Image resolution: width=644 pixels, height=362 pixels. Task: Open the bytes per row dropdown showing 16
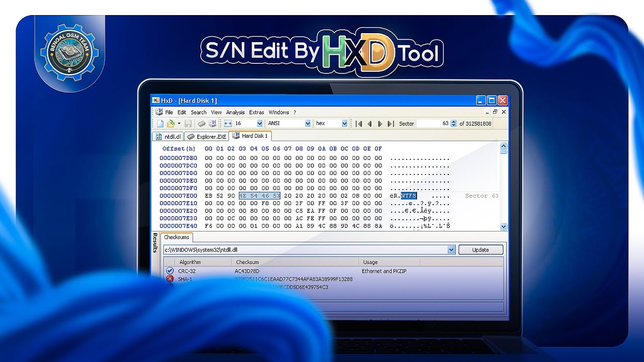[x=260, y=123]
